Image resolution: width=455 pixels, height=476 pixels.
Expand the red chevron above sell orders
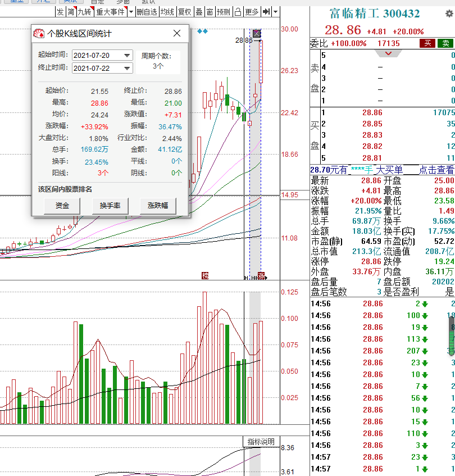tap(388, 54)
